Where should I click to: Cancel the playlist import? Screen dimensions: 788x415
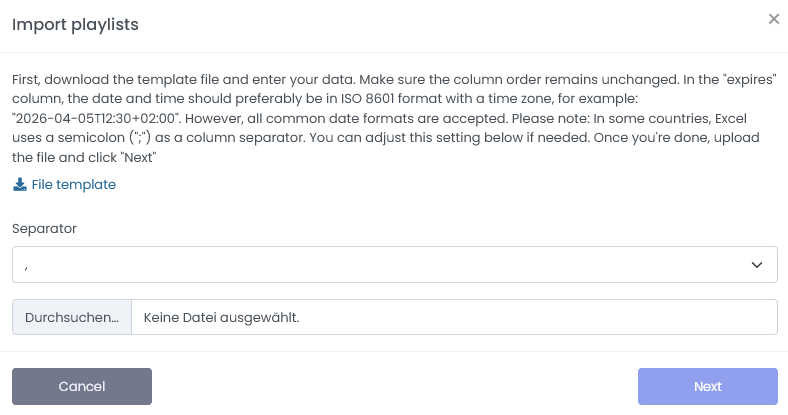coord(82,386)
